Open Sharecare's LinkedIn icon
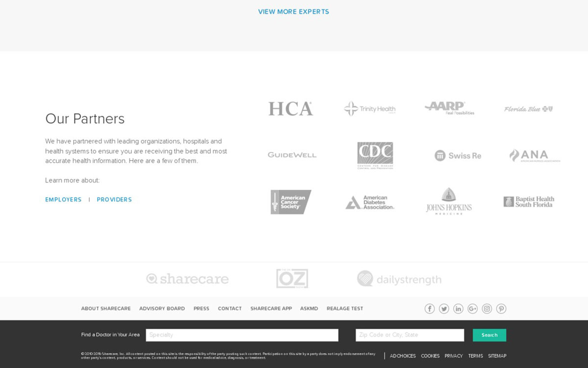 coord(458,309)
